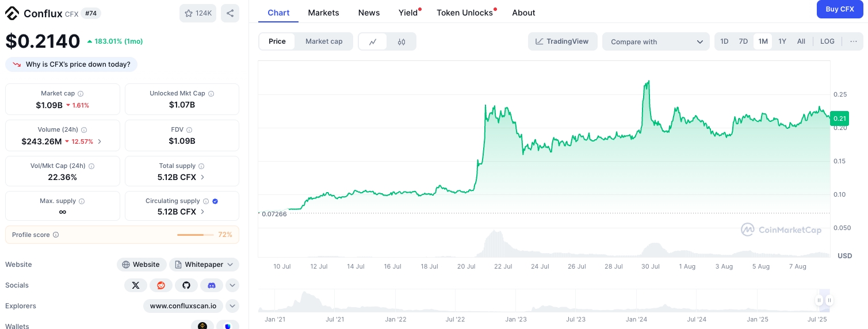Select the Price toggle
The width and height of the screenshot is (868, 329).
(277, 41)
